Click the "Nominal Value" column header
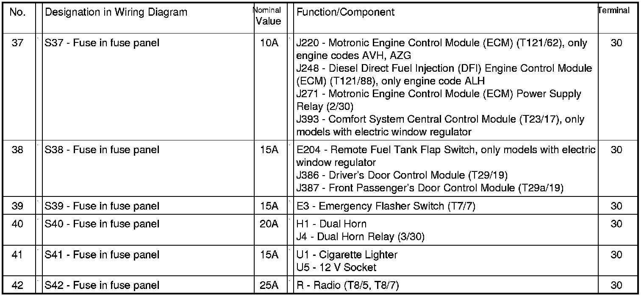The image size is (644, 297). 267,16
